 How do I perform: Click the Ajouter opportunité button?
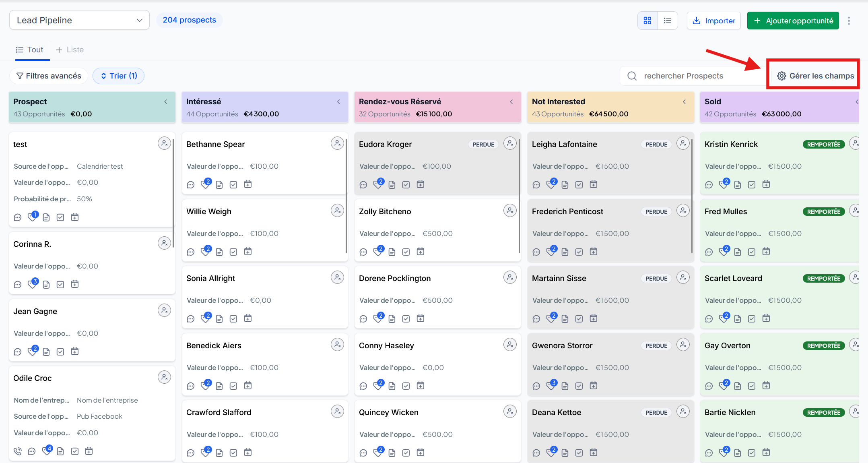pyautogui.click(x=793, y=21)
